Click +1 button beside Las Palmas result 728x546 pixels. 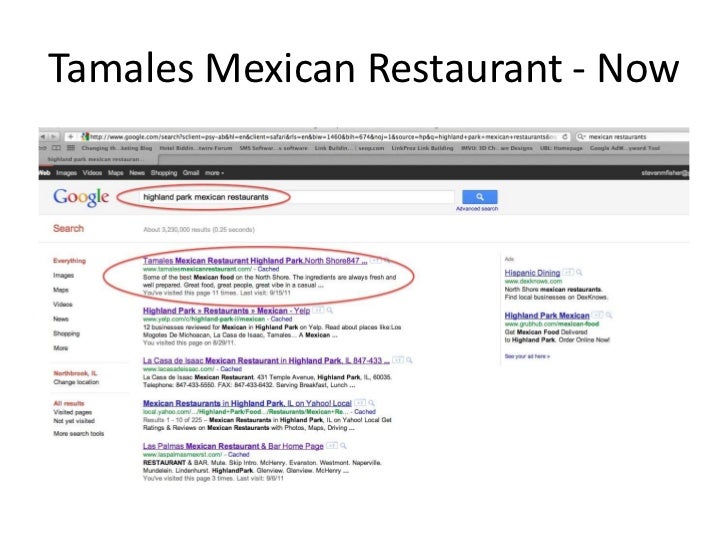click(x=332, y=446)
